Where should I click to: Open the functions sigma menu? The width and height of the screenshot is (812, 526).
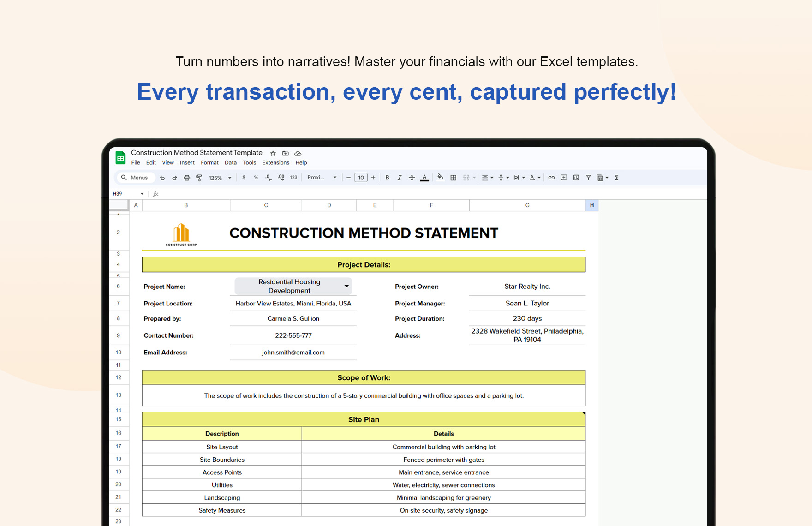click(x=616, y=178)
